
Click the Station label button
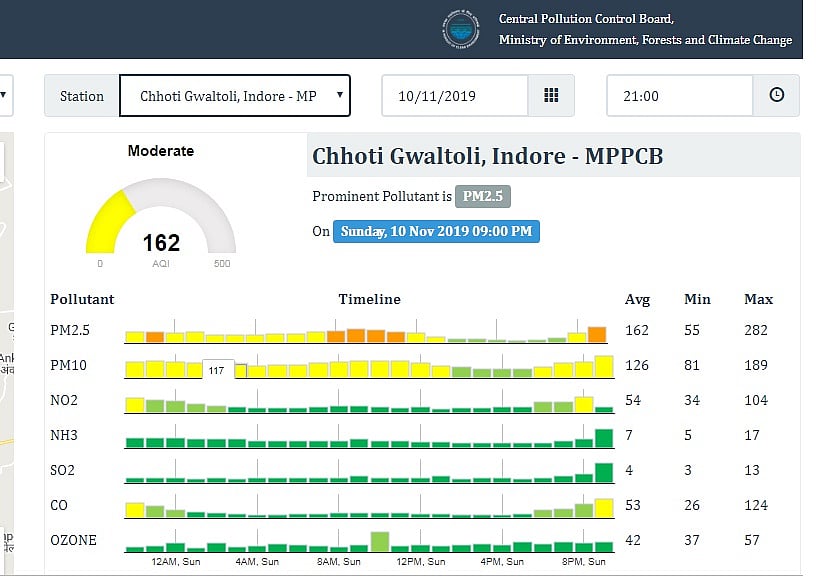[x=81, y=96]
